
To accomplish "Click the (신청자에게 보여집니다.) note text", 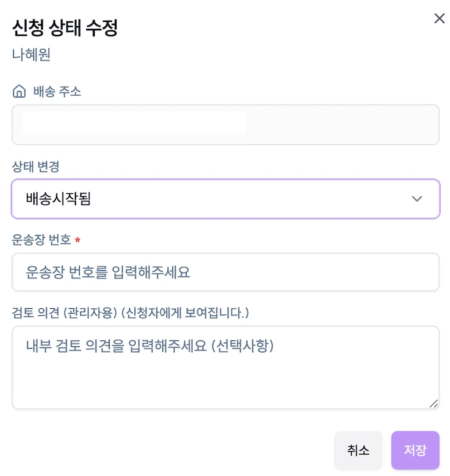I will 185,313.
